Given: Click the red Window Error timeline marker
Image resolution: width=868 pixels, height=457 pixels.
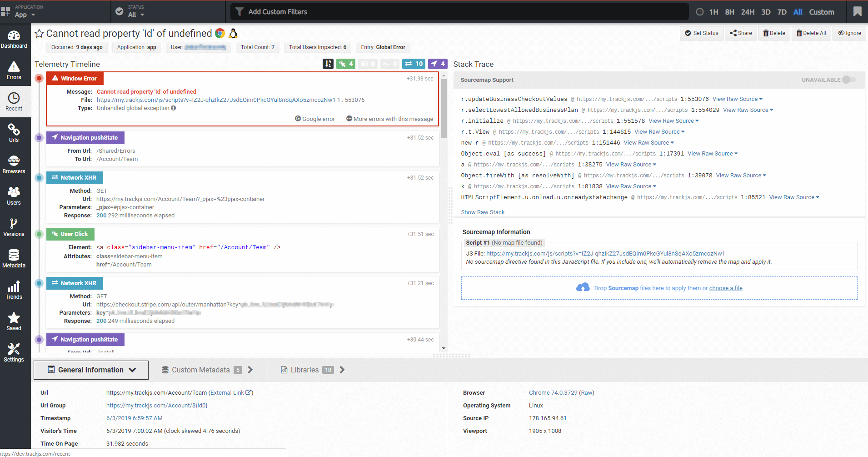Looking at the screenshot, I should pos(39,78).
